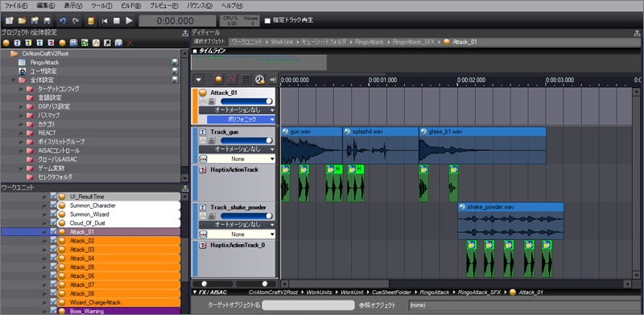The height and width of the screenshot is (315, 644).
Task: Toggle checkbox for Attack_08
Action: pyautogui.click(x=53, y=293)
